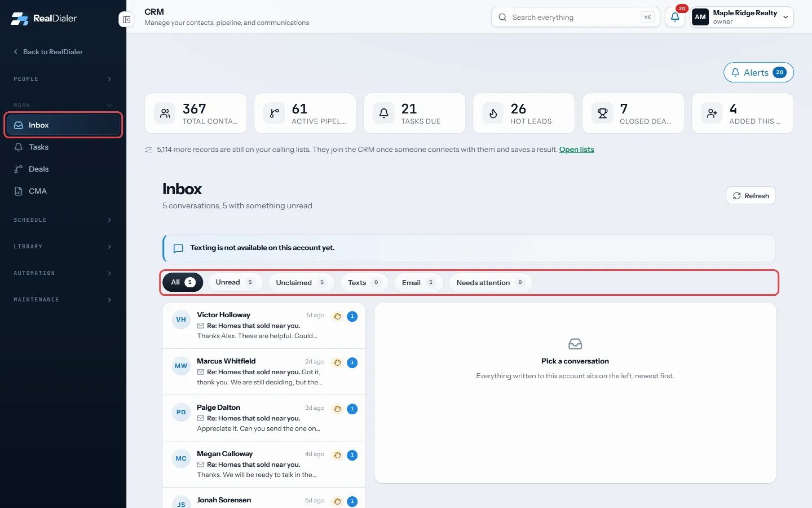Click the RealDialer logo

pyautogui.click(x=44, y=18)
